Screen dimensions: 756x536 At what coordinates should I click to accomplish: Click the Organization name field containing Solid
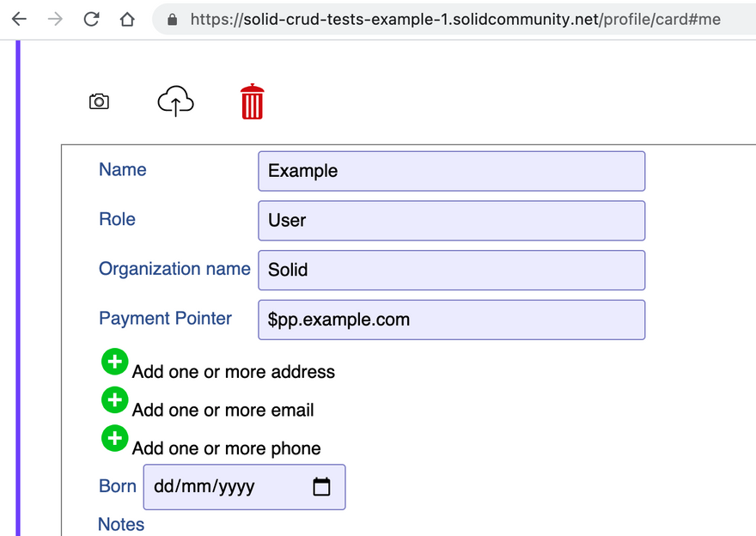tap(451, 271)
